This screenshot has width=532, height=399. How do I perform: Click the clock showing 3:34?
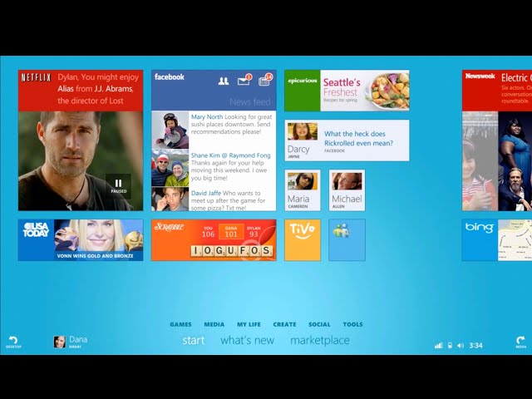[475, 346]
